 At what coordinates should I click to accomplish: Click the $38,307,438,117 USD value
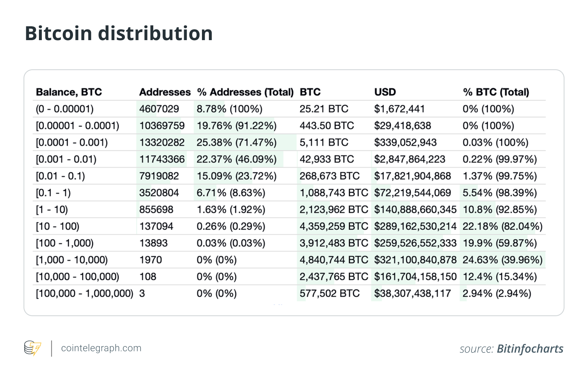[412, 293]
